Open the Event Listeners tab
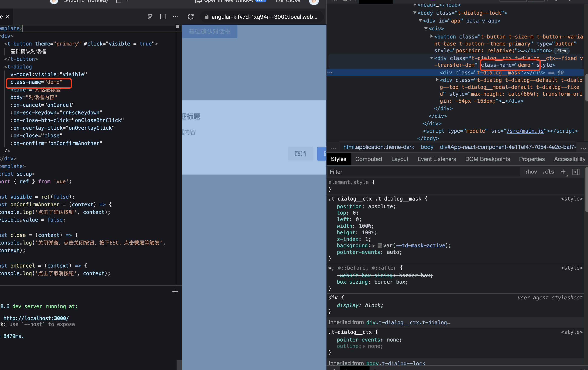Screen dimensions: 588x370 coord(437,159)
